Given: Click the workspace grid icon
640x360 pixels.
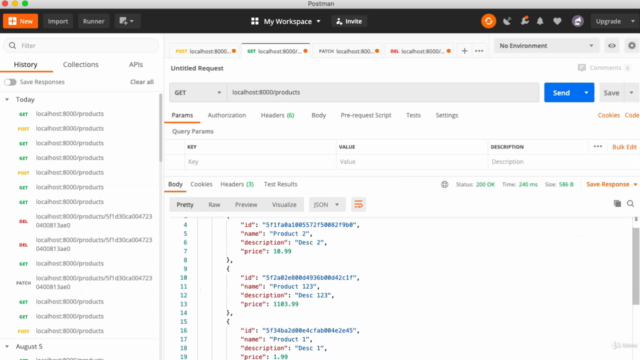Looking at the screenshot, I should point(255,21).
